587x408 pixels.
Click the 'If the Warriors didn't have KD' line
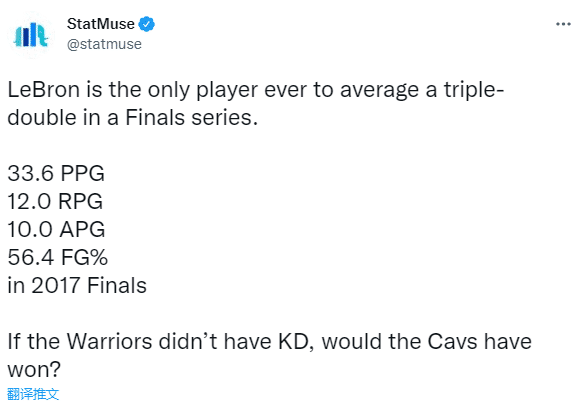(270, 341)
